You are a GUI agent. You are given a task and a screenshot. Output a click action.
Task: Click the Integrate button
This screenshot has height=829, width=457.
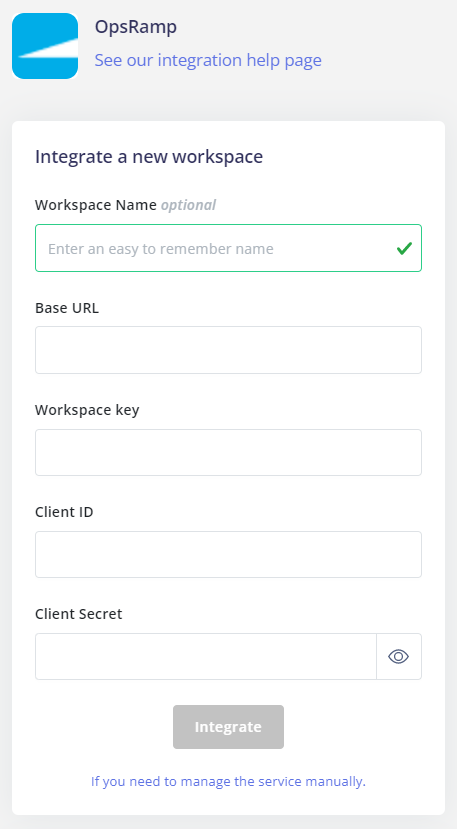point(228,726)
